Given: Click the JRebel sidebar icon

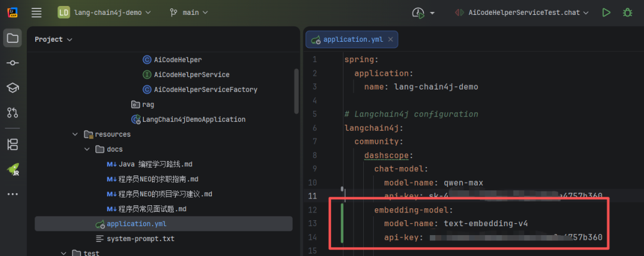Looking at the screenshot, I should pyautogui.click(x=12, y=169).
